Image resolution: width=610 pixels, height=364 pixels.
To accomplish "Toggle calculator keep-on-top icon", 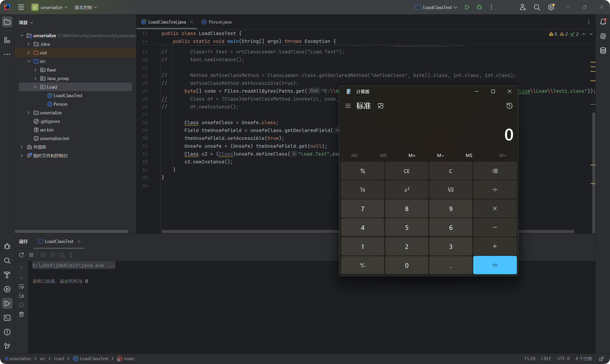I will pos(381,106).
